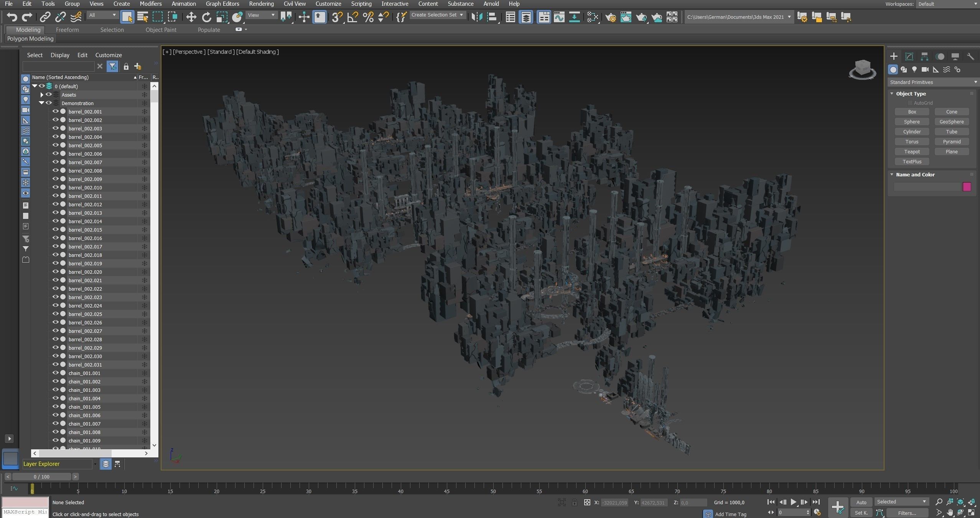The width and height of the screenshot is (980, 518).
Task: Click the Pan View hand icon
Action: point(950,513)
